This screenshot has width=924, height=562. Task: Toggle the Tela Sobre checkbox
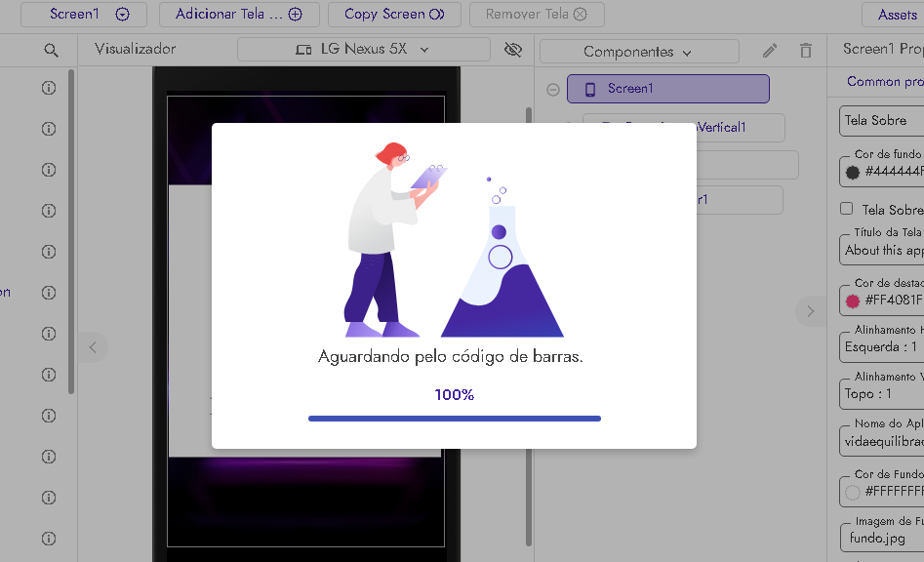click(x=847, y=209)
